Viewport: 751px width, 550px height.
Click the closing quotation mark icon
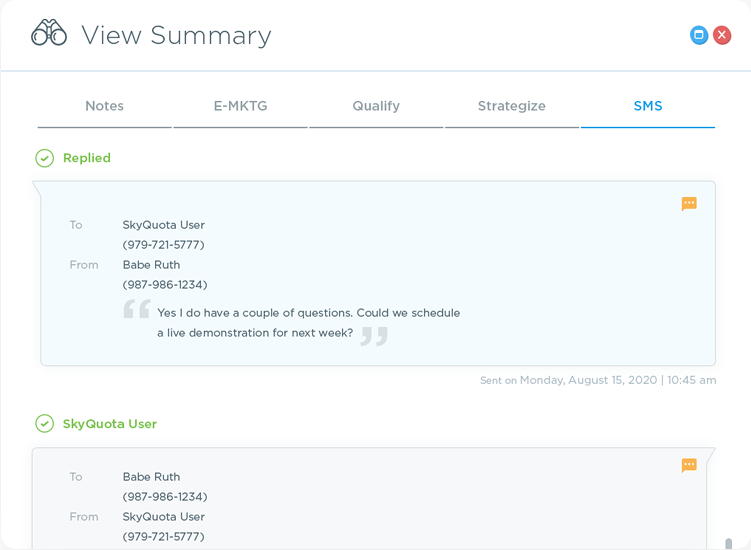pyautogui.click(x=373, y=336)
